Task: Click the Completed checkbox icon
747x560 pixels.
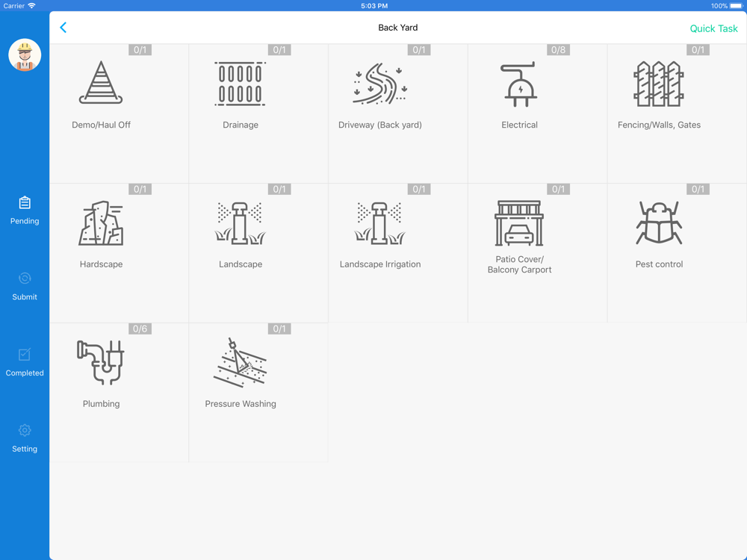Action: click(25, 354)
